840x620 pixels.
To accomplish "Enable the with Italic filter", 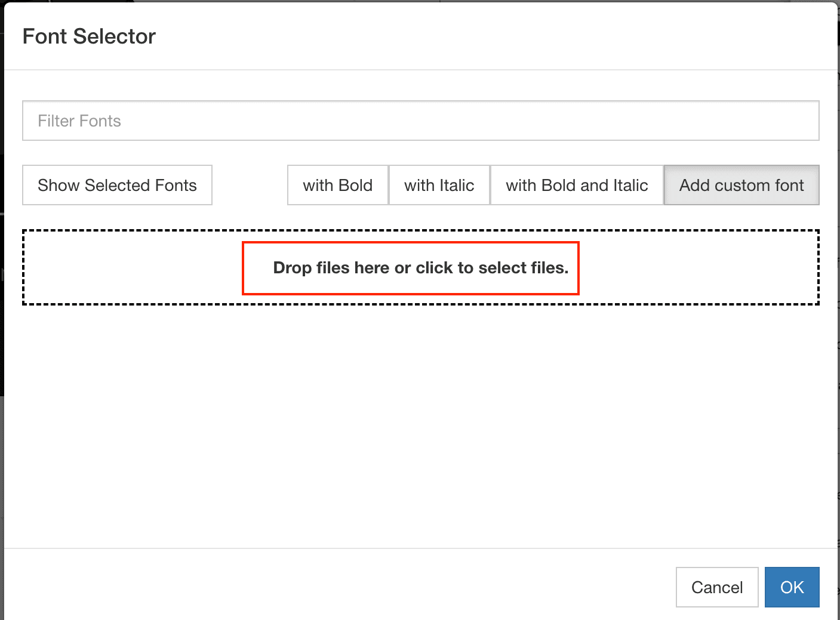I will pyautogui.click(x=439, y=185).
